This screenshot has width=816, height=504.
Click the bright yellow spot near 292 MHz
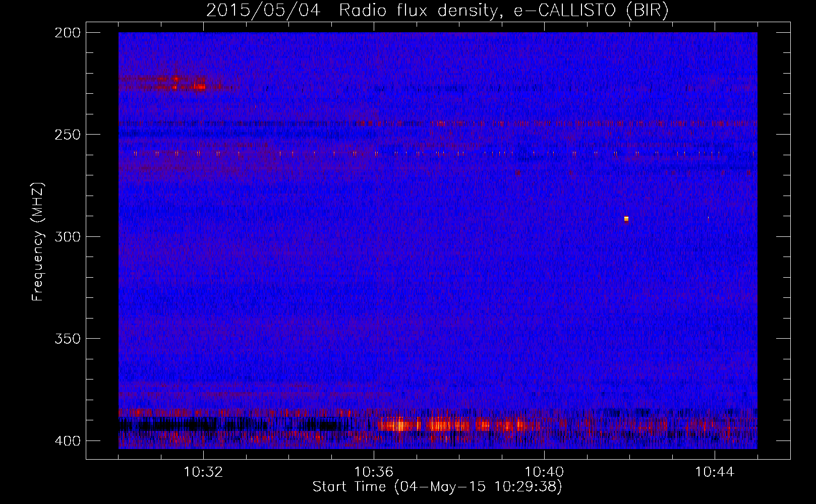tap(626, 219)
